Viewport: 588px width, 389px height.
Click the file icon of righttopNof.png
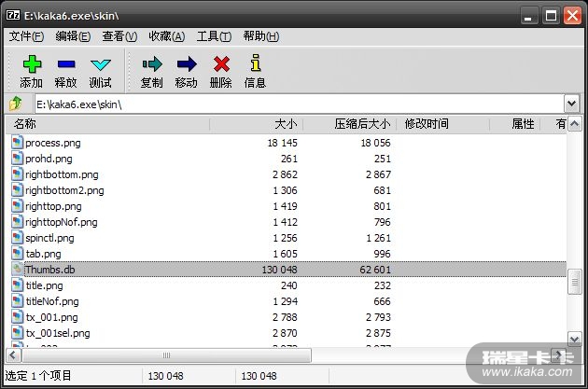(x=17, y=222)
